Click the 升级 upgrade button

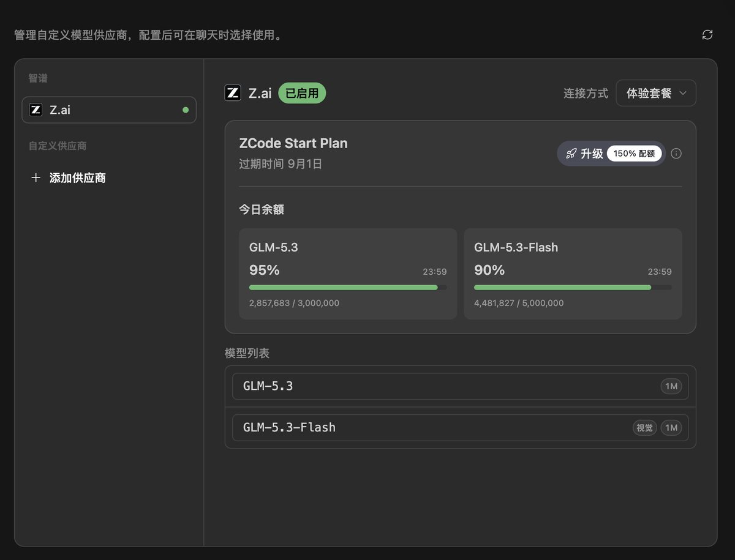611,154
